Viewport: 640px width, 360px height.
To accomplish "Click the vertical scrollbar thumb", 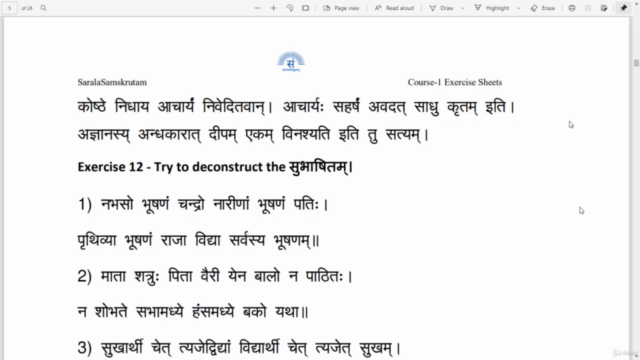I will [x=636, y=63].
